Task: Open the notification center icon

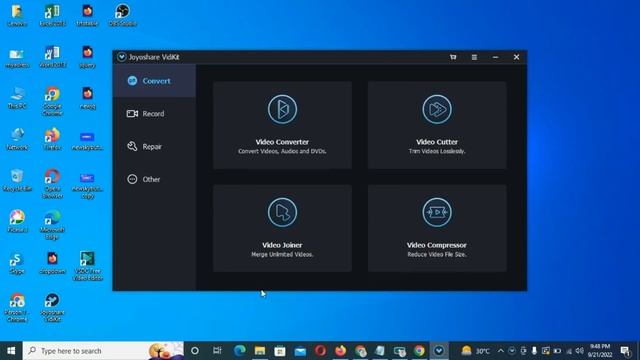Action: (625, 351)
